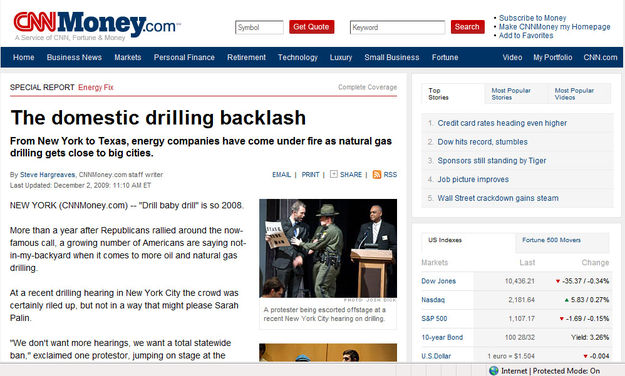The height and width of the screenshot is (376, 625).
Task: Click the CNNMoney.com logo
Action: coord(97,24)
